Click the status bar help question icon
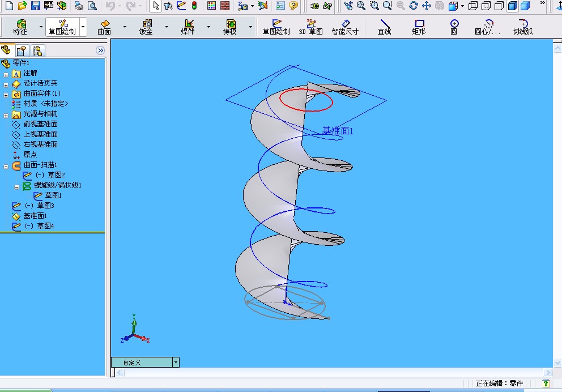 click(x=546, y=384)
